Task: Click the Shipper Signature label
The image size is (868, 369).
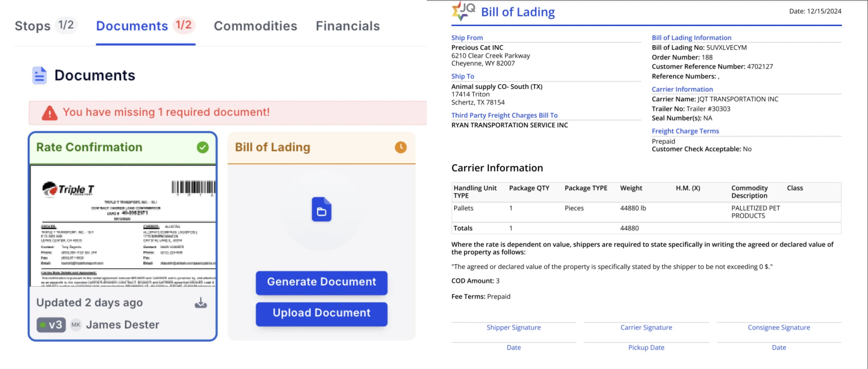Action: pos(514,328)
